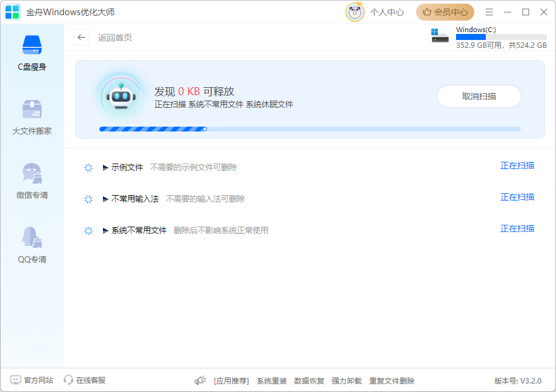This screenshot has height=392, width=556.
Task: Open the 重复文件删除 tool at the bottom
Action: coord(392,380)
